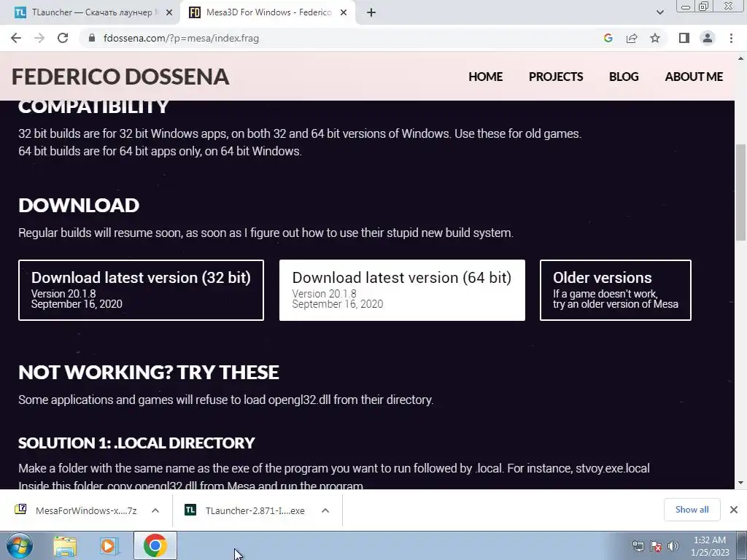Open Chrome three-dot menu
747x560 pixels.
click(x=731, y=38)
